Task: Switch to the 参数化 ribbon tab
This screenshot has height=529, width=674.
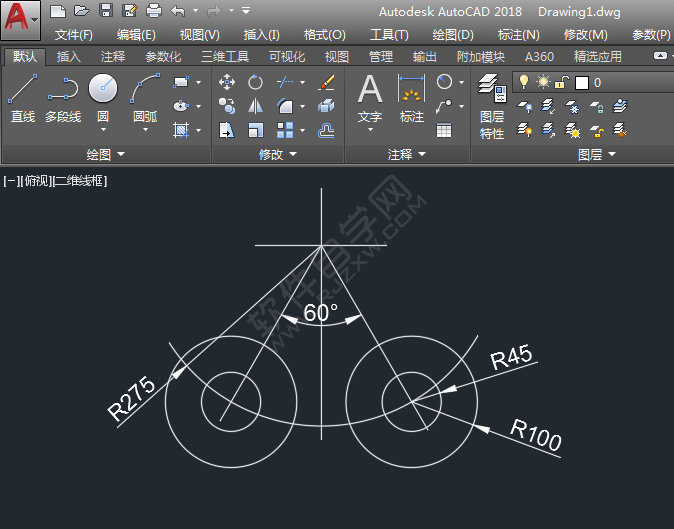Action: [x=163, y=57]
